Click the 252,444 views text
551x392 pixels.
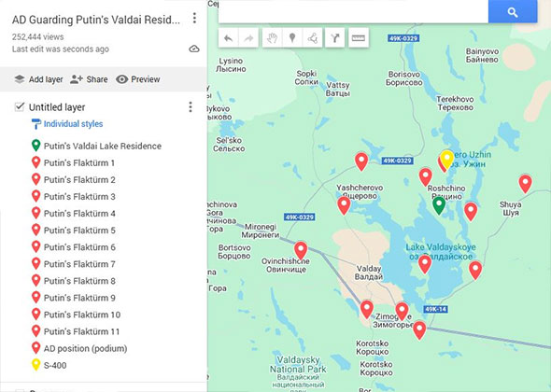pyautogui.click(x=38, y=37)
